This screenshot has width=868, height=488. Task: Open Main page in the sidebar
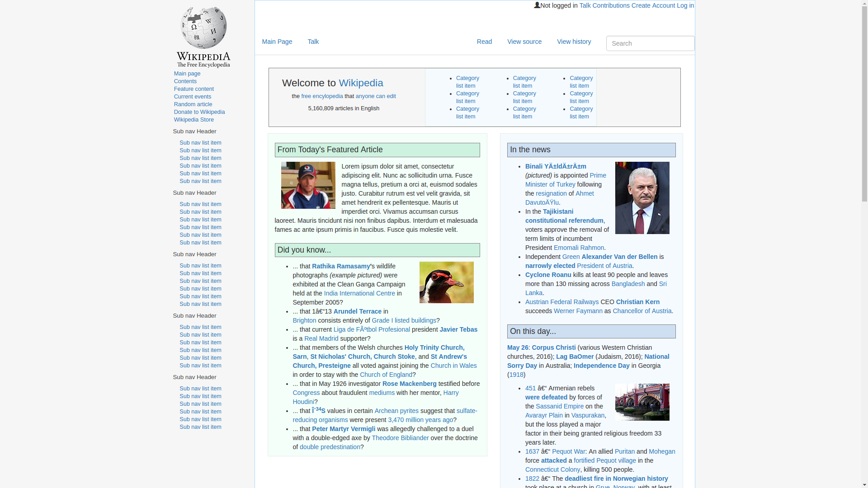coord(187,74)
